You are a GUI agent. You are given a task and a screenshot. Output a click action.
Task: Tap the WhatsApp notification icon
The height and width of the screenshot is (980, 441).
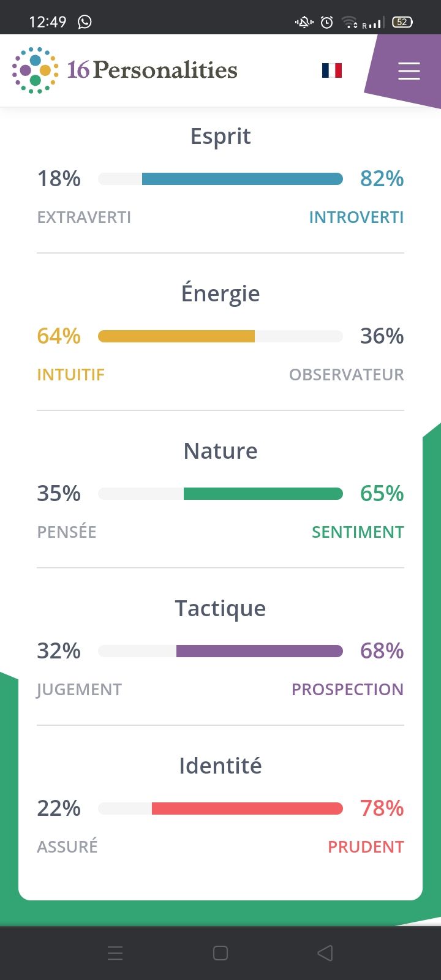(x=85, y=22)
